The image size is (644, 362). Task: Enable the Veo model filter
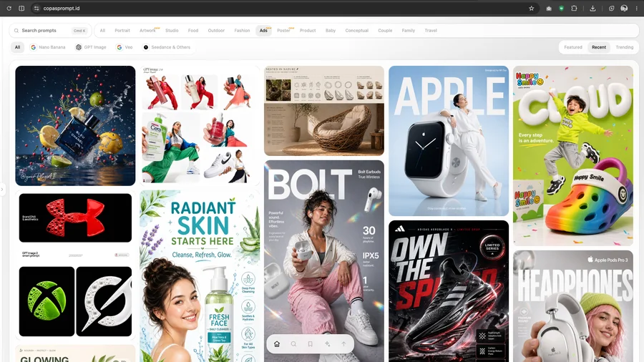pyautogui.click(x=125, y=47)
